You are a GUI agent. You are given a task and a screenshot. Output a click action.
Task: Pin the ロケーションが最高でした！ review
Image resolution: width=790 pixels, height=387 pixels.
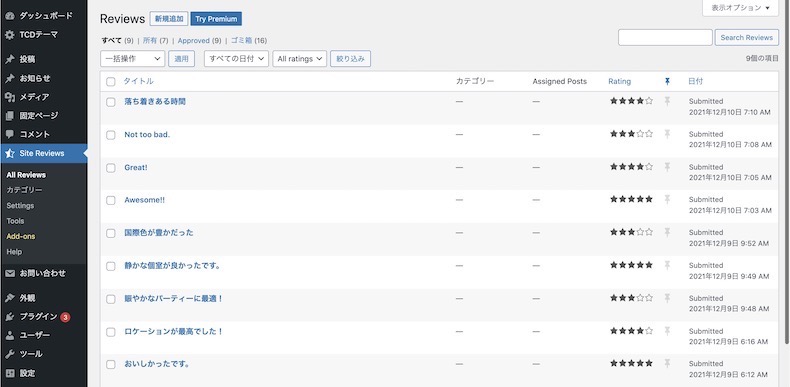(x=667, y=331)
